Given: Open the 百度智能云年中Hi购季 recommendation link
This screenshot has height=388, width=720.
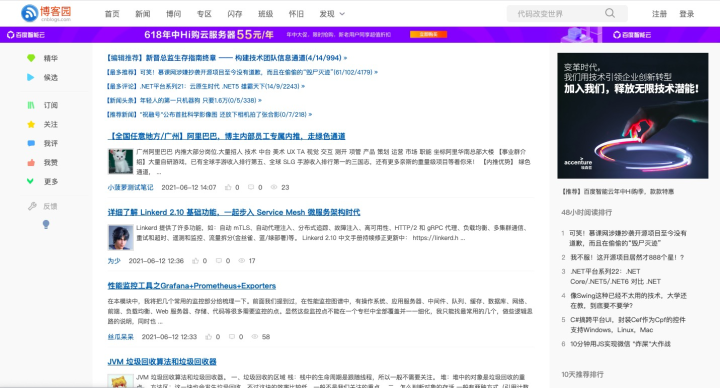Looking at the screenshot, I should 618,191.
